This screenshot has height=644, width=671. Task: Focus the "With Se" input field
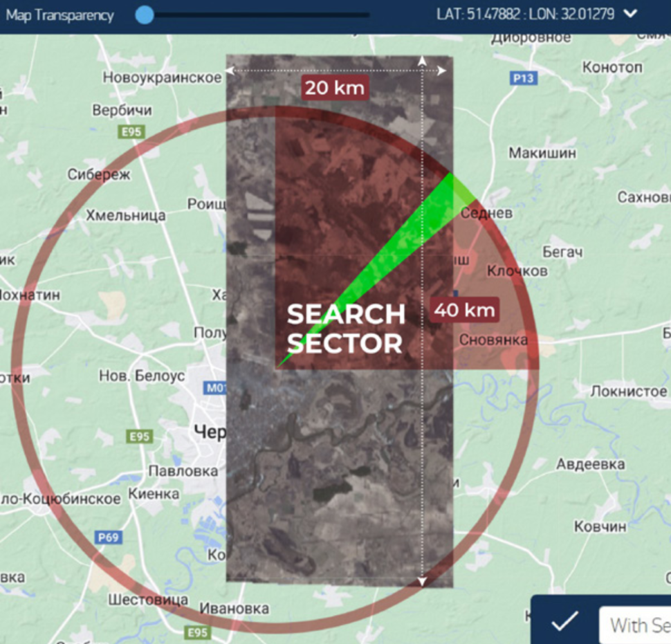click(638, 625)
